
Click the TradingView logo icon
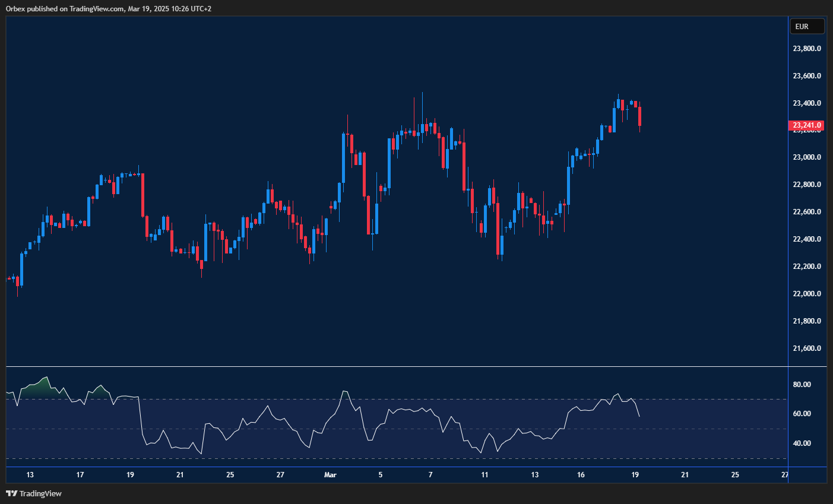tap(12, 493)
